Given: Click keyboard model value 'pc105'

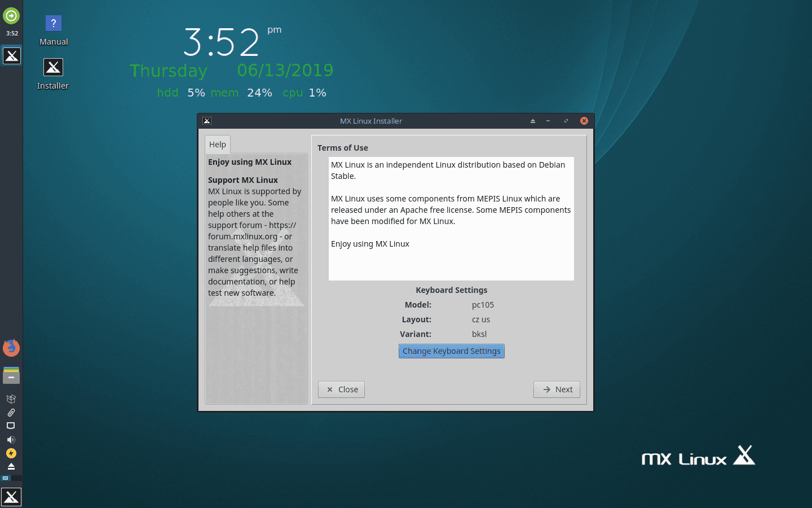Looking at the screenshot, I should click(483, 305).
